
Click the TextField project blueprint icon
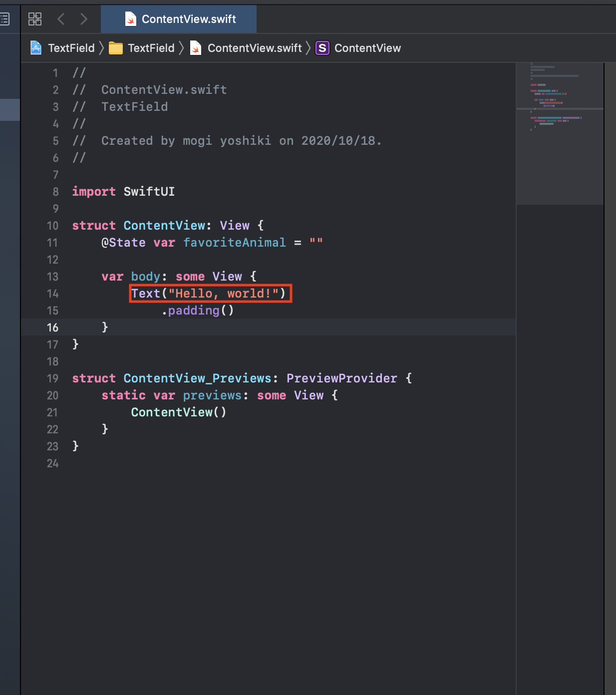(x=36, y=48)
